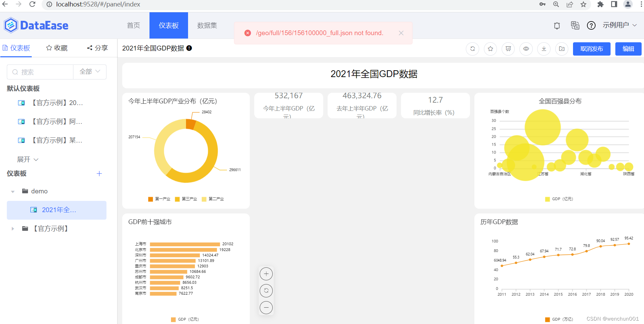Image resolution: width=644 pixels, height=324 pixels.
Task: Dismiss the geo json not found error
Action: point(401,33)
